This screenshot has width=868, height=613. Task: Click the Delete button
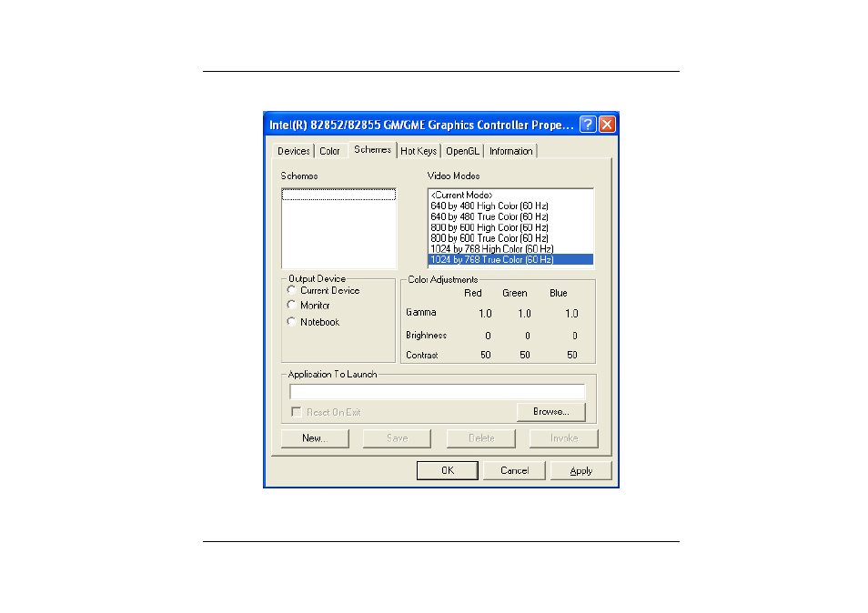[x=481, y=438]
